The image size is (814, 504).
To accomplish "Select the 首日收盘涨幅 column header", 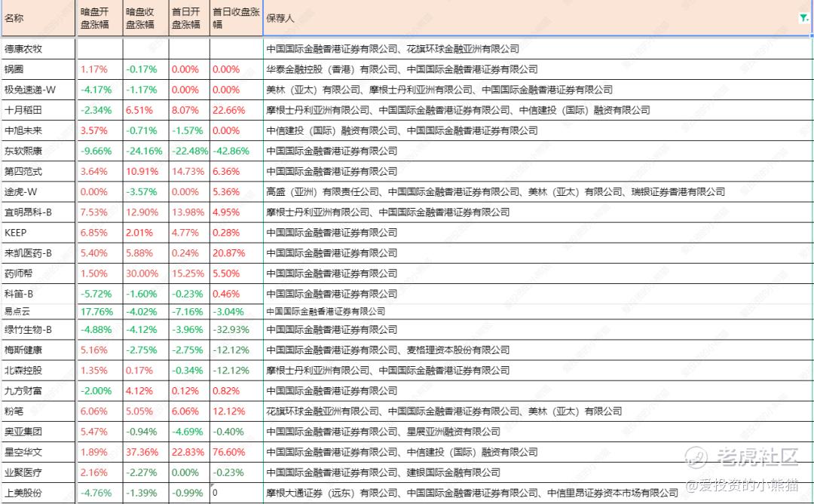I will 237,18.
